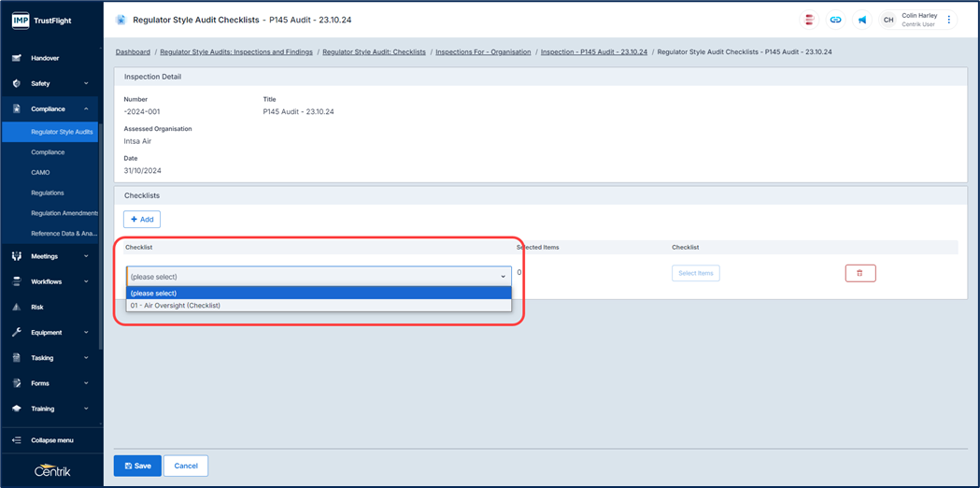980x488 pixels.
Task: Click the Risk warning triangle icon
Action: pos(17,307)
